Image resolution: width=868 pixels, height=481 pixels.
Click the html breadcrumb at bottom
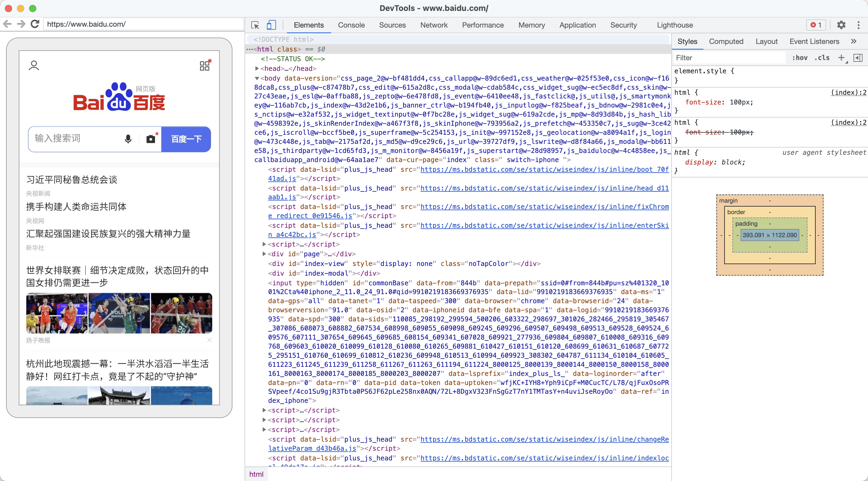256,474
